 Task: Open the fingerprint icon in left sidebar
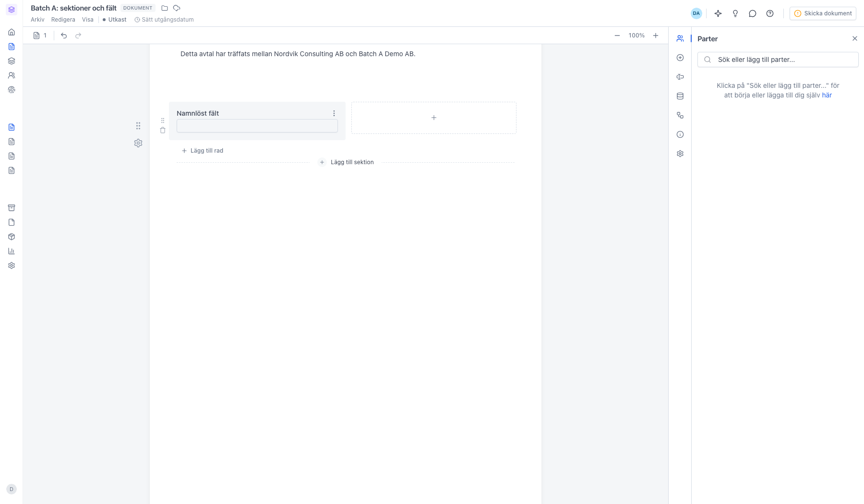(x=12, y=90)
